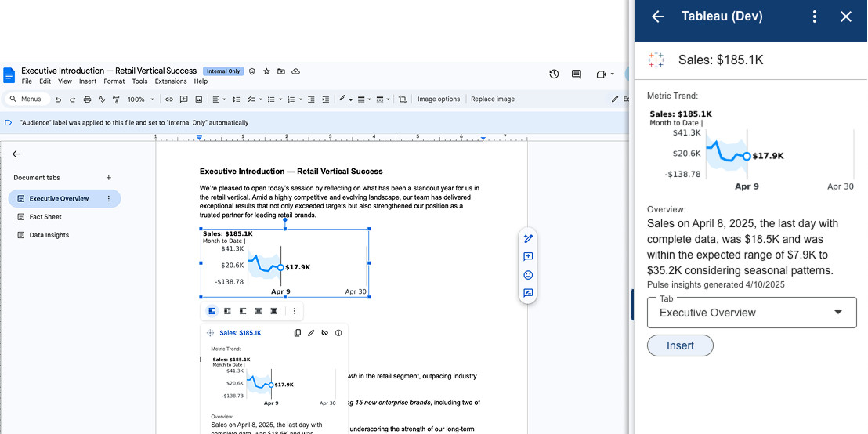Click the undo arrow in the toolbar

pos(58,99)
